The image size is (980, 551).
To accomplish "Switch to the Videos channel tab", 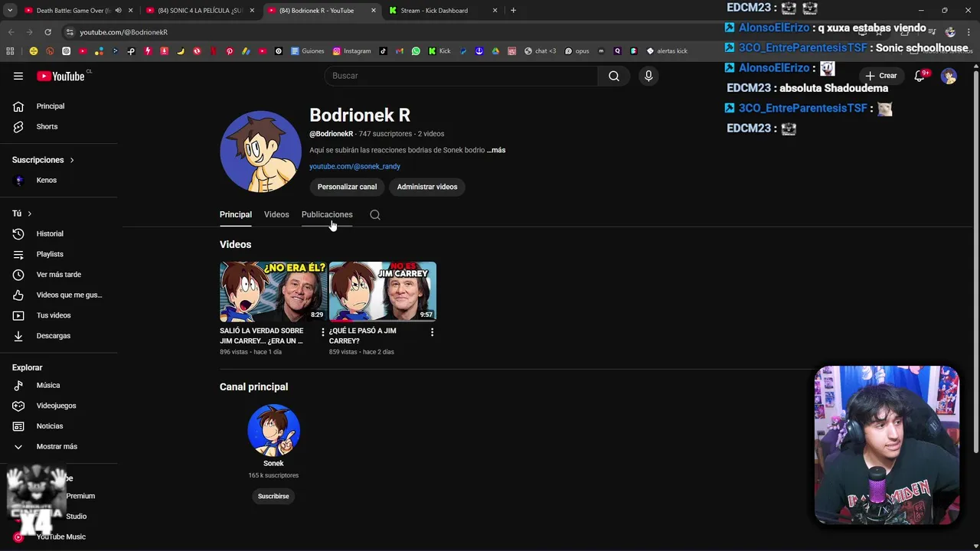I will tap(276, 214).
